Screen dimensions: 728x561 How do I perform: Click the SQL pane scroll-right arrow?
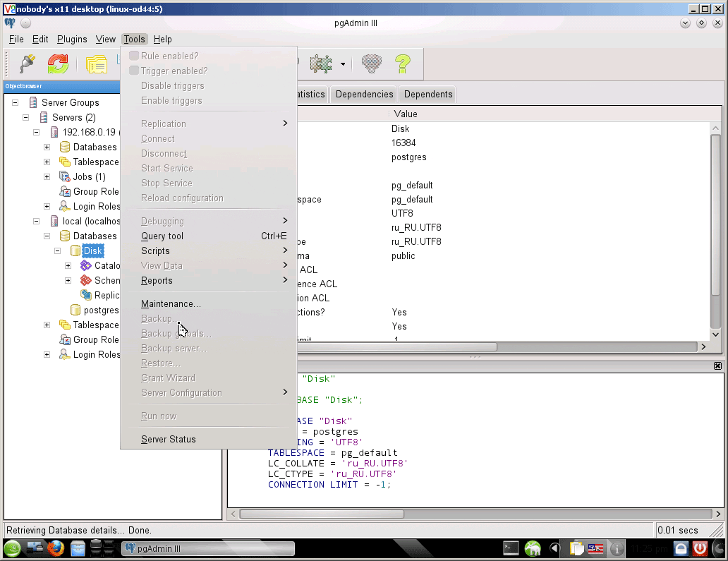(718, 514)
